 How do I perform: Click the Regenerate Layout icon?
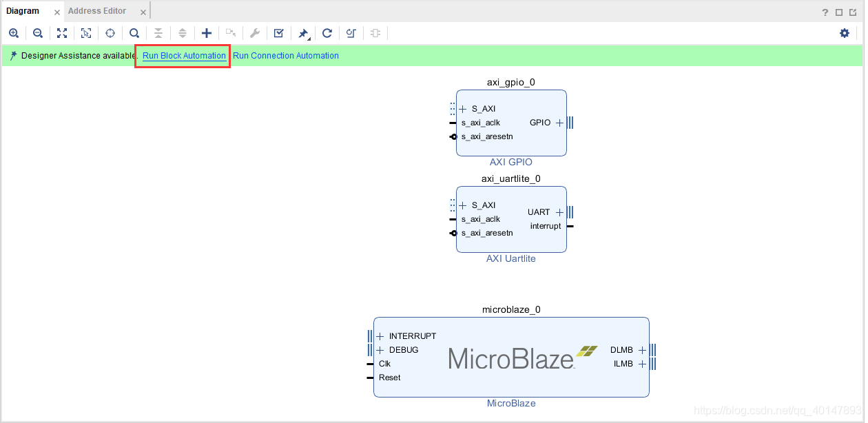point(327,32)
